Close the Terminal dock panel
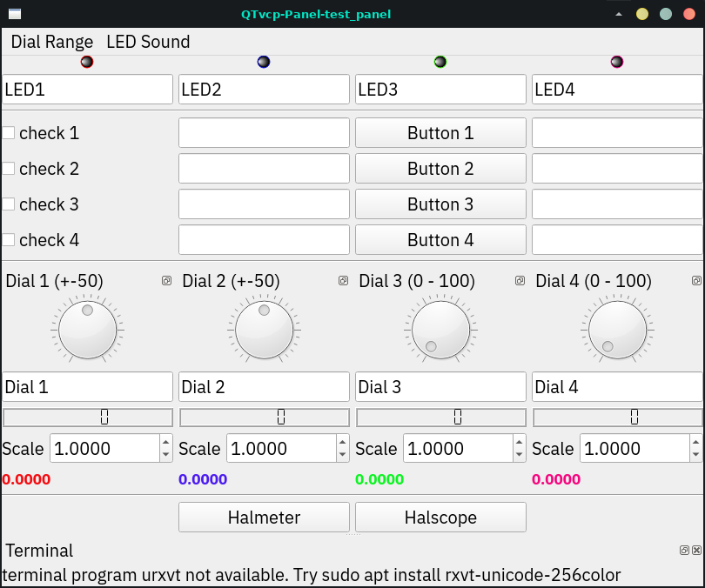The height and width of the screenshot is (588, 705). point(696,551)
